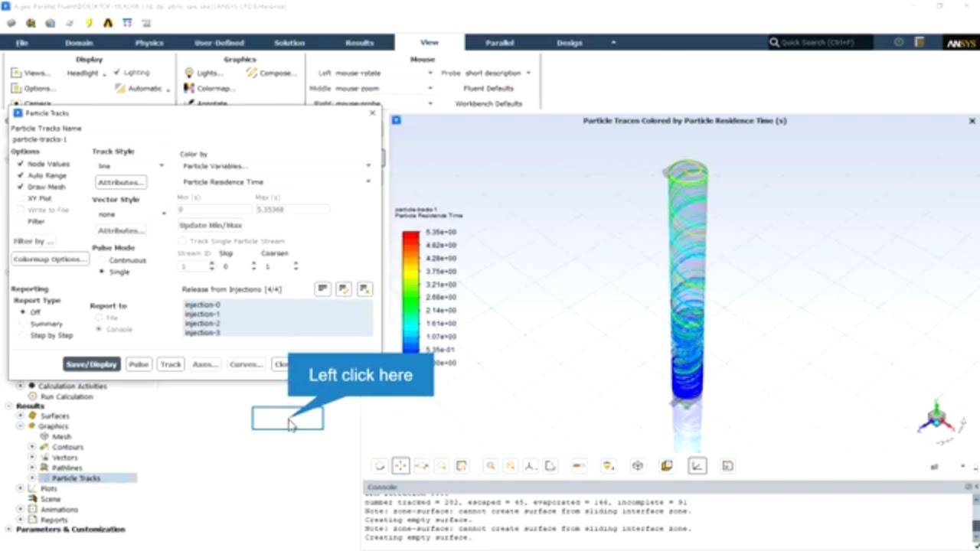Open the Color by Particle Variables dropdown
This screenshot has height=551, width=980.
276,166
